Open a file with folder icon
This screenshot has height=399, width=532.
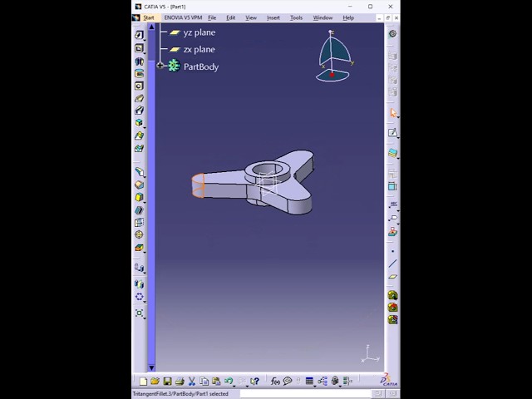pos(155,382)
